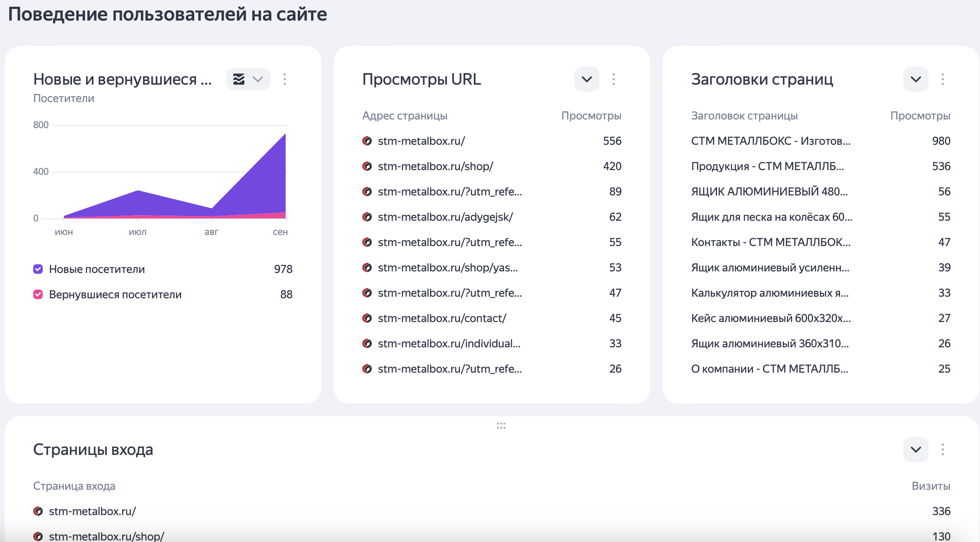
Task: Click the favicon beside stm-metalbox.ru/contact/
Action: point(367,318)
